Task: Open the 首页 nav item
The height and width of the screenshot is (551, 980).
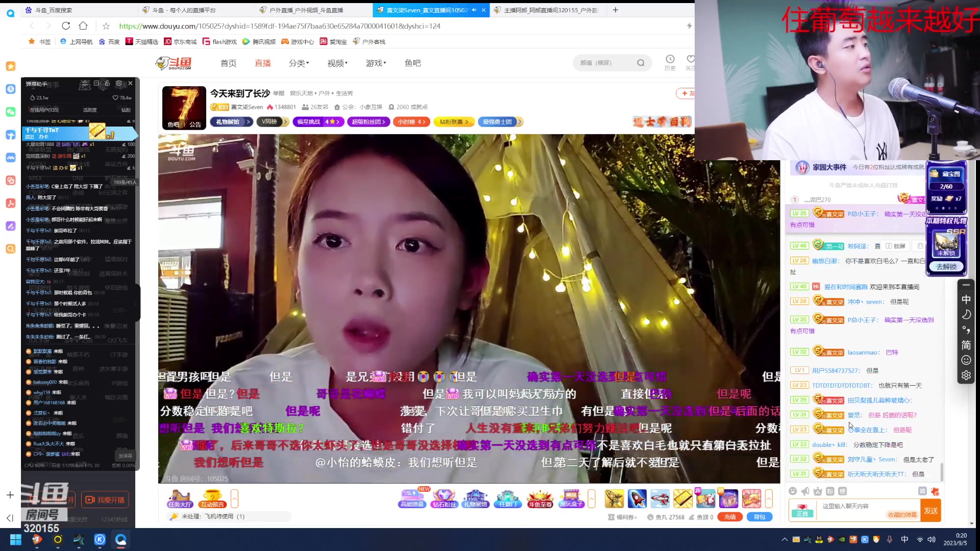Action: pos(228,63)
